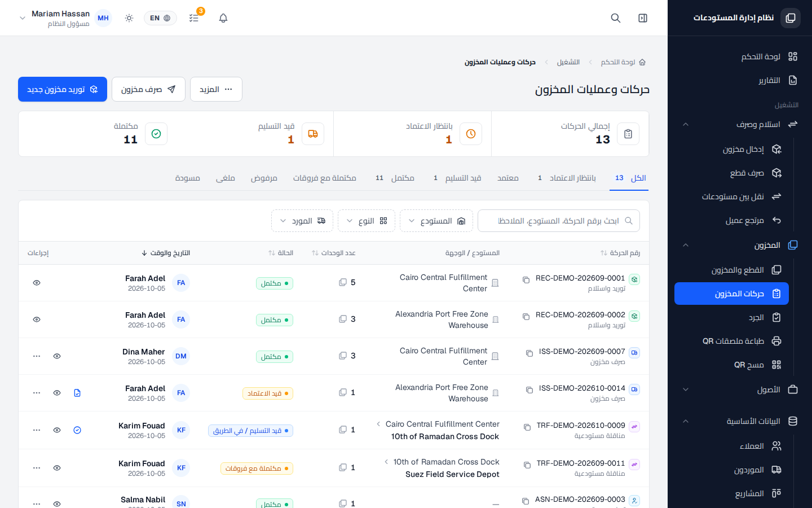Copy movement number ISS-DEMO-202609-0007
The height and width of the screenshot is (508, 812).
click(529, 353)
